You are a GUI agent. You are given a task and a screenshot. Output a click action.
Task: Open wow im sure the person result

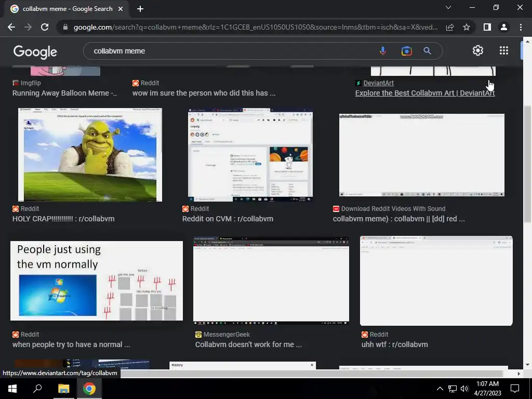pos(204,93)
